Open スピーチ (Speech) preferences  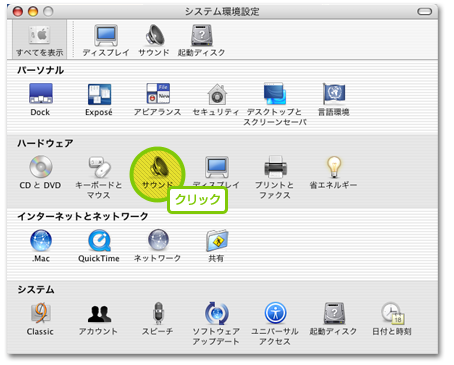(x=158, y=319)
